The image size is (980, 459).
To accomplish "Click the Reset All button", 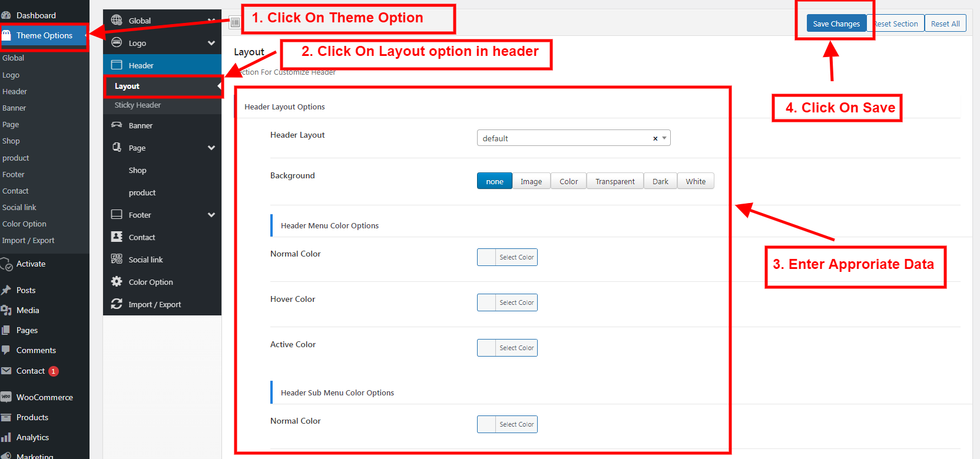I will click(945, 24).
